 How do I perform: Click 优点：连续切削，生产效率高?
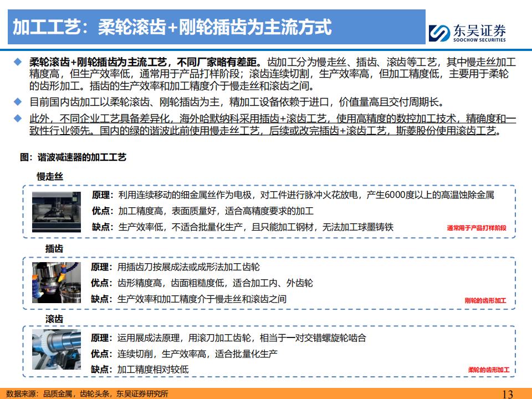tap(184, 354)
